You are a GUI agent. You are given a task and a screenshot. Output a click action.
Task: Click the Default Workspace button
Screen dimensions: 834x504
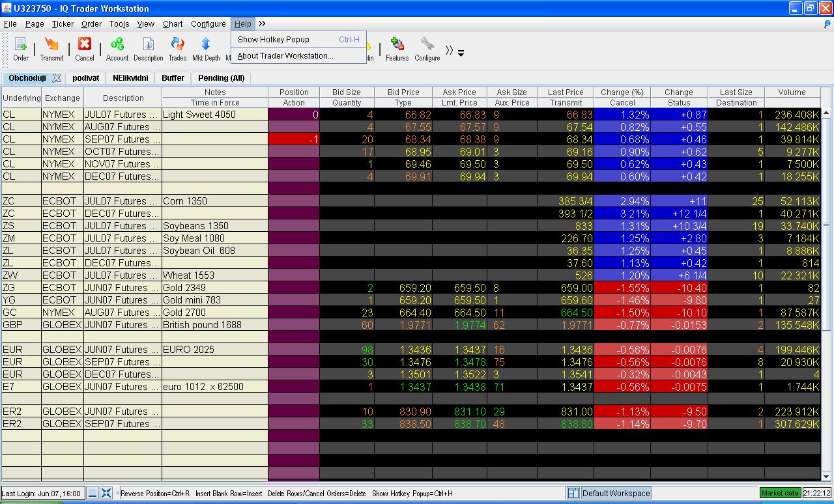click(x=616, y=493)
